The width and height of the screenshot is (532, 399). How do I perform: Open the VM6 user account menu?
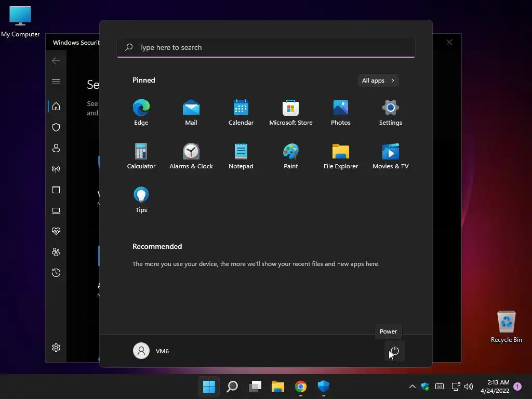tap(151, 351)
